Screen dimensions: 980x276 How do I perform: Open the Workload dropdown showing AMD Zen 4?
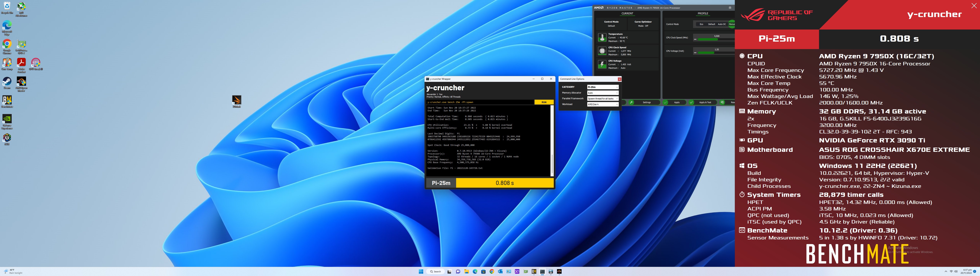coord(603,104)
